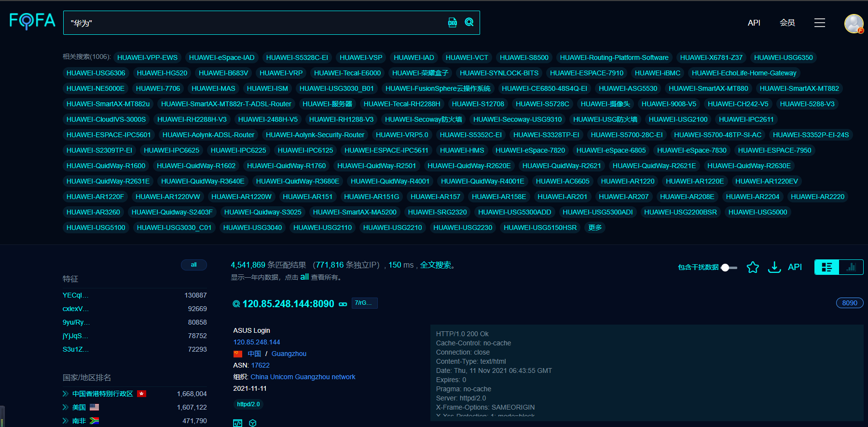
Task: Click HUAWEI-QuidWay-R1600 tag
Action: [106, 166]
